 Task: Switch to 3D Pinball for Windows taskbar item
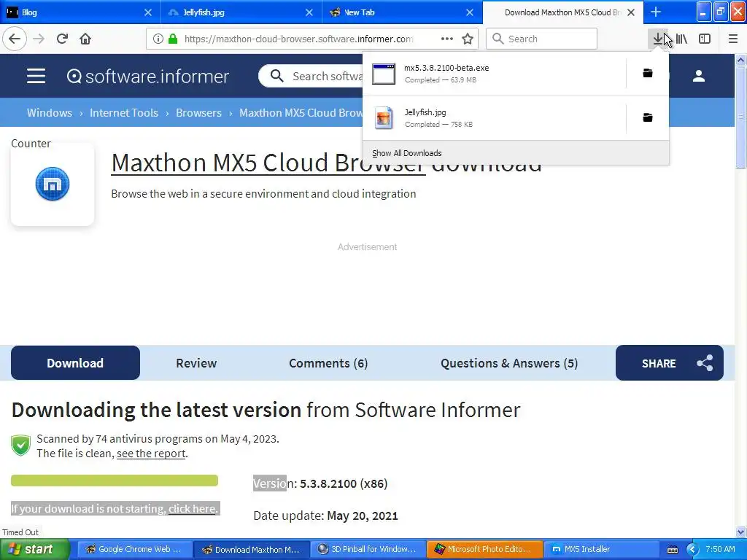(x=368, y=549)
